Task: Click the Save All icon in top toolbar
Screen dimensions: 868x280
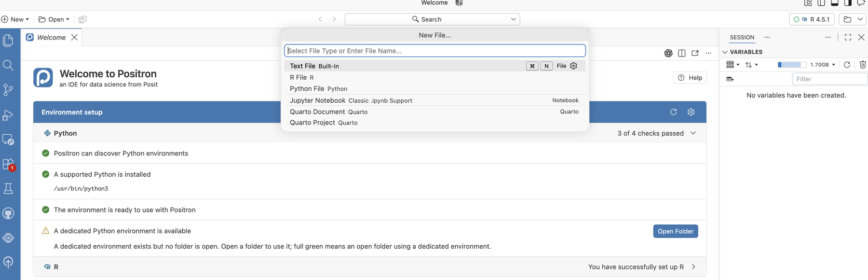Action: [82, 19]
